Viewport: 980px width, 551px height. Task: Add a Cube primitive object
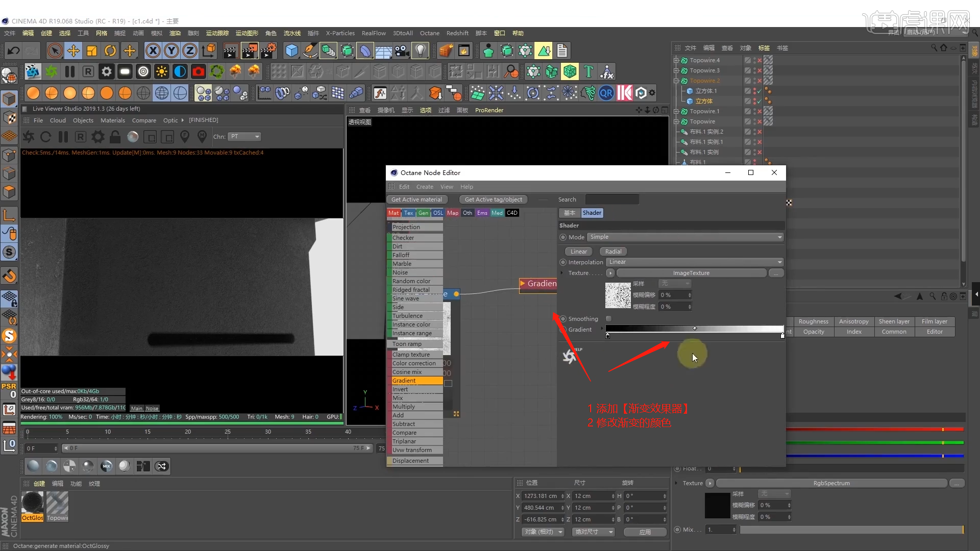291,51
